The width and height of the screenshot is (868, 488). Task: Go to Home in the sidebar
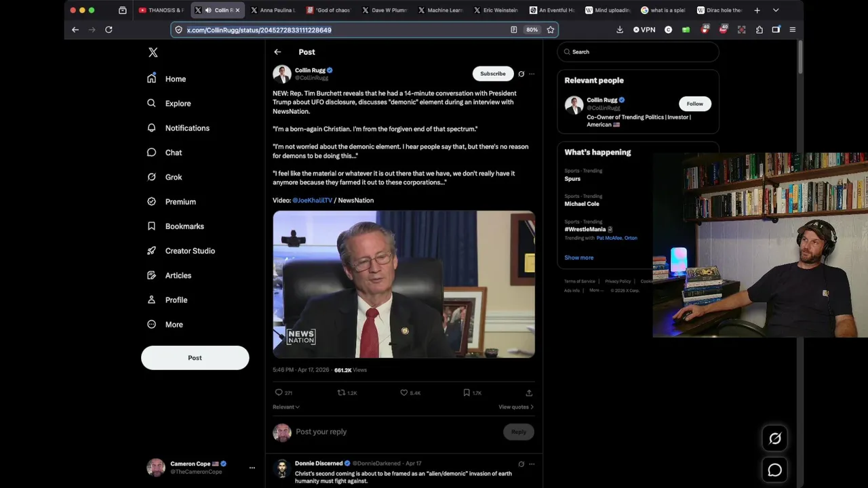[167, 79]
